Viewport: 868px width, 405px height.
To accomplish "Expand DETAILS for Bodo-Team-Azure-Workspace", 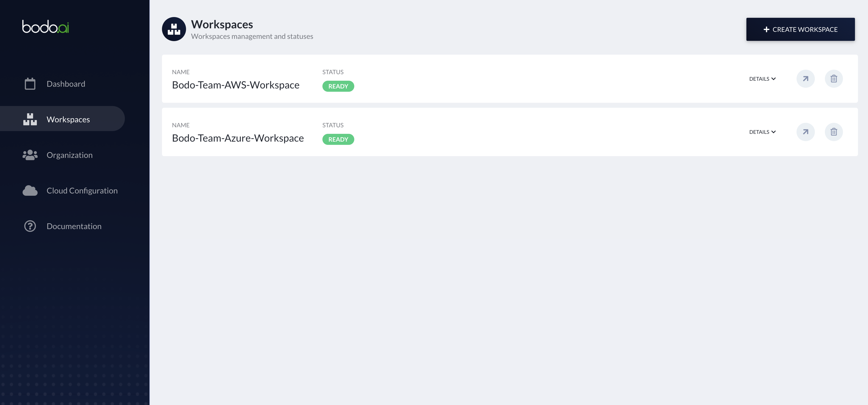I will (762, 132).
